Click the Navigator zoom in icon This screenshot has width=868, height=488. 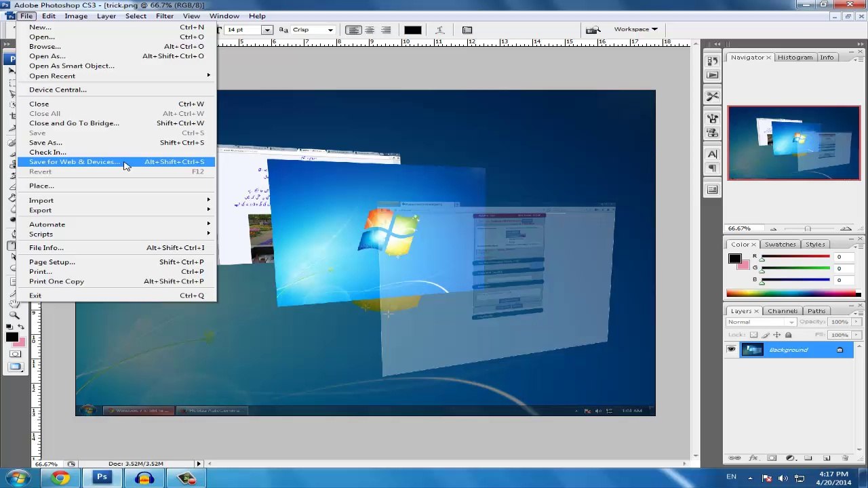coord(846,228)
